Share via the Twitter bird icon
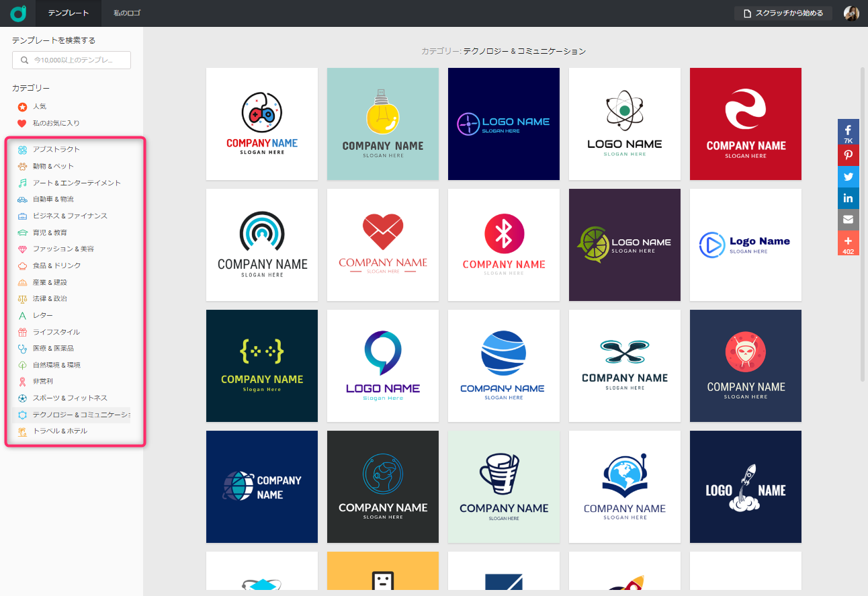Screen dimensions: 868x596 tap(849, 177)
